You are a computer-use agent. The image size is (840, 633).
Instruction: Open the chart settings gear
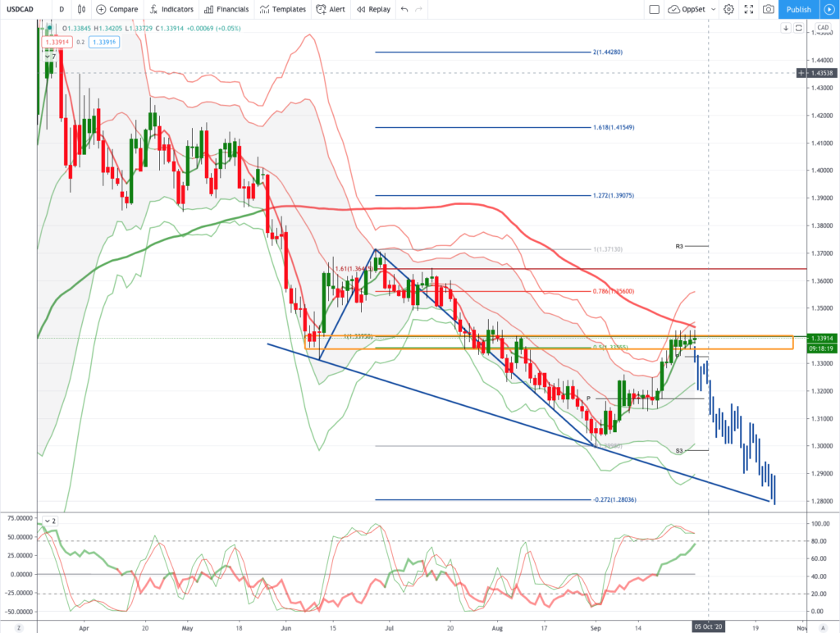728,10
